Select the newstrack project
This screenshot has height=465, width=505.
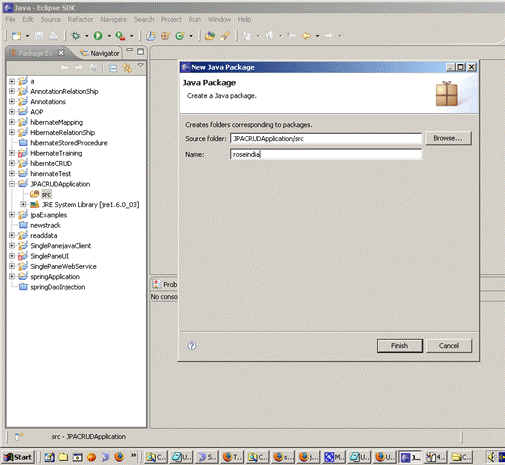pos(45,225)
